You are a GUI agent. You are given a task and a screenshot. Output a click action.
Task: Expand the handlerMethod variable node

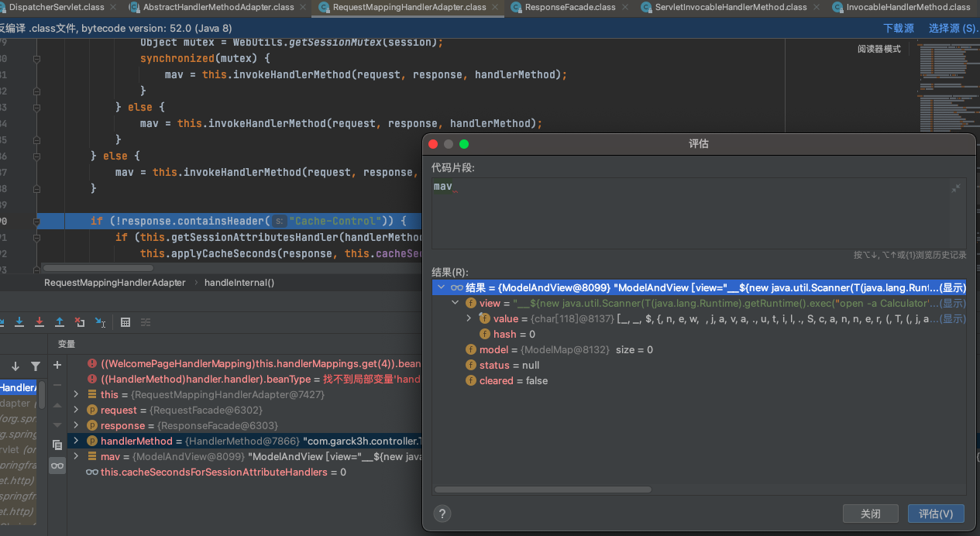coord(75,441)
